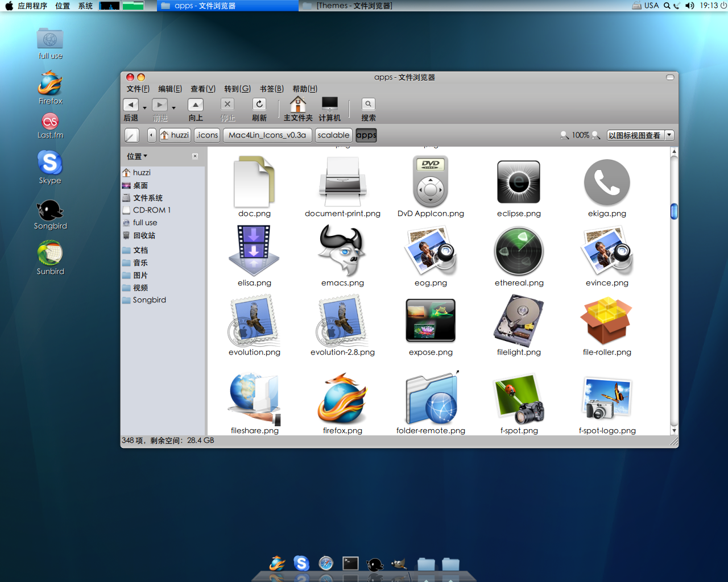Open 编辑(E) menu
The image size is (728, 582).
pos(170,89)
